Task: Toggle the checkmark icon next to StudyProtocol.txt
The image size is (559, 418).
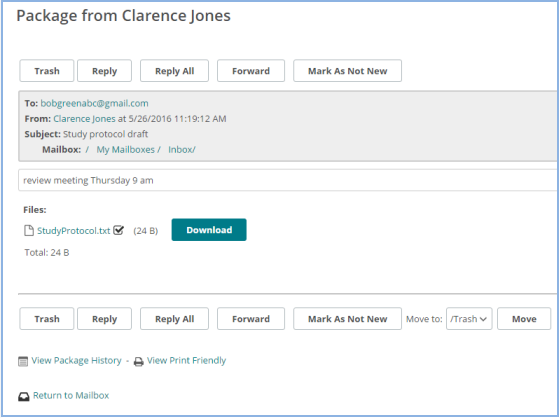Action: pos(118,230)
